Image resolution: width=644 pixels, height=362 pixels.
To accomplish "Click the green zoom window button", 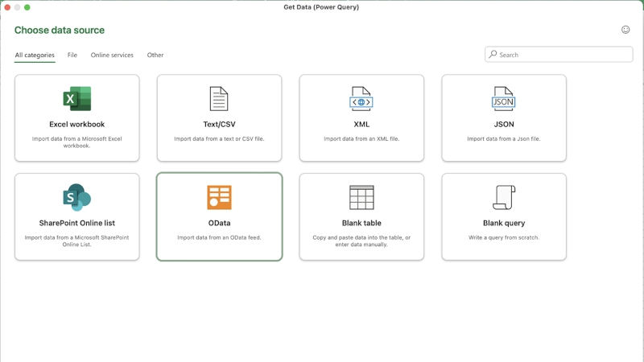I will (27, 7).
